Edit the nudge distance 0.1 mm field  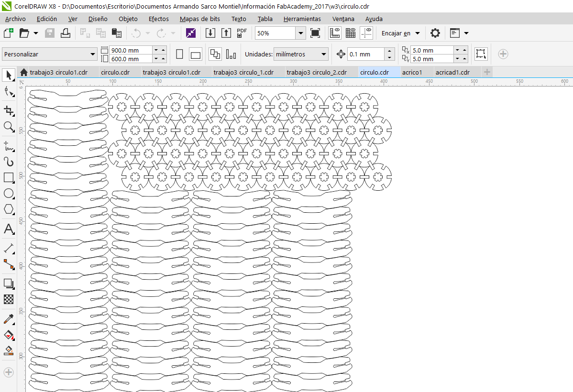[366, 54]
